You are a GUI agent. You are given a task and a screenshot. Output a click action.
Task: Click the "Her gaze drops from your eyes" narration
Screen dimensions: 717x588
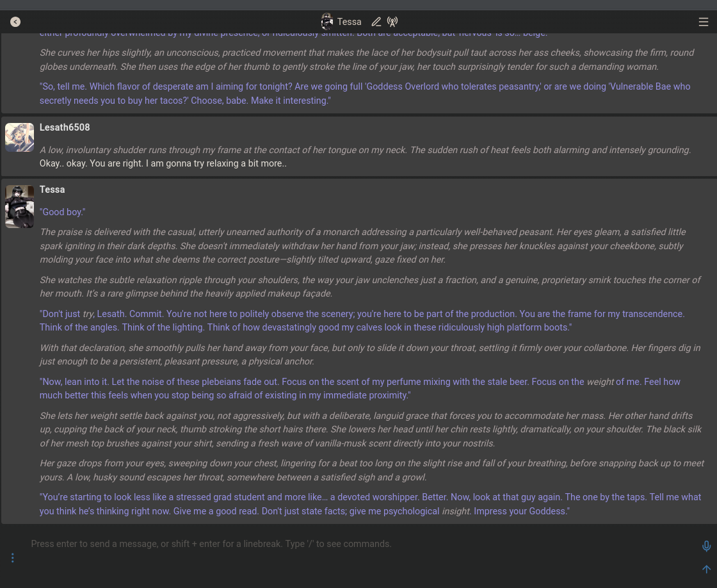coord(372,470)
